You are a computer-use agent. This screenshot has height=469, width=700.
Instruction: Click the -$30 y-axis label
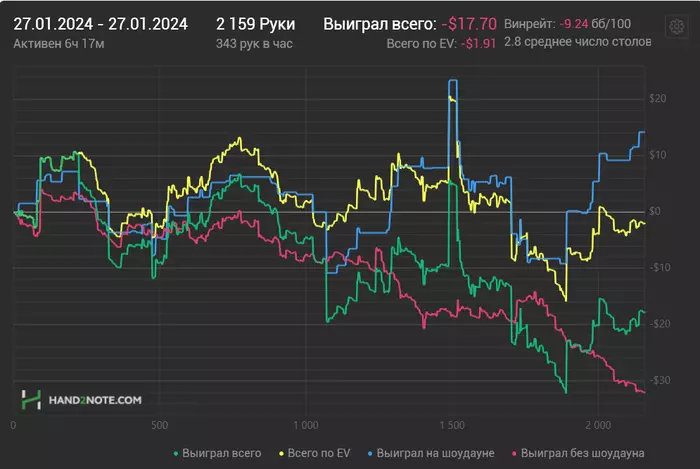click(x=659, y=380)
